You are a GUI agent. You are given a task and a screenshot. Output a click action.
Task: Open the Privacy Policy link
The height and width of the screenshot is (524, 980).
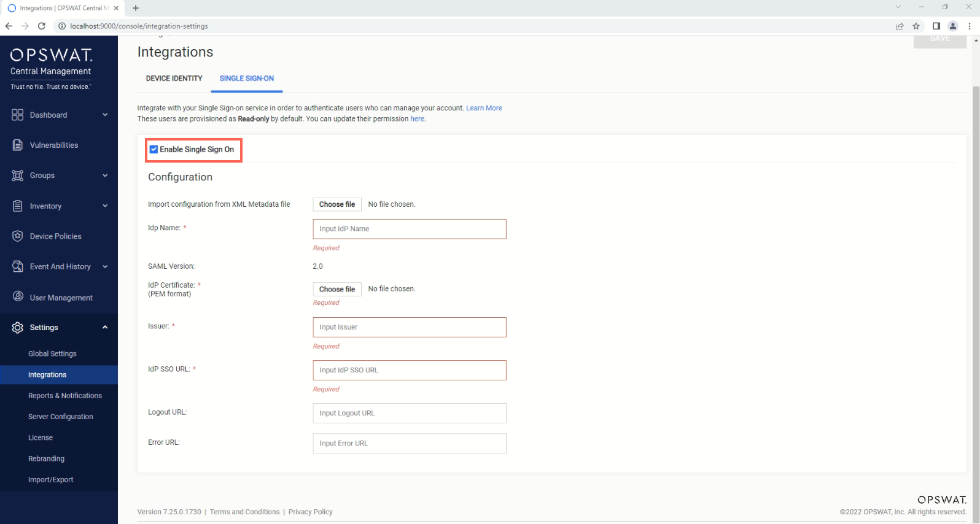tap(311, 512)
